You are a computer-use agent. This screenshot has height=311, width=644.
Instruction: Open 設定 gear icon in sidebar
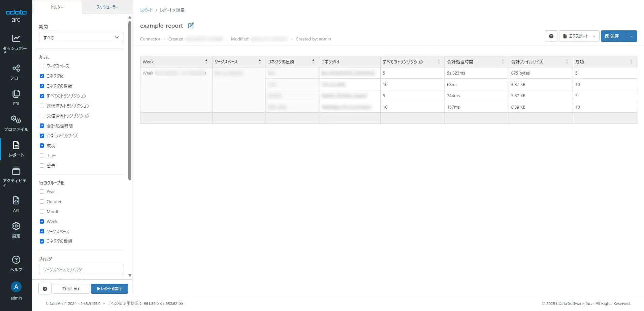click(16, 226)
